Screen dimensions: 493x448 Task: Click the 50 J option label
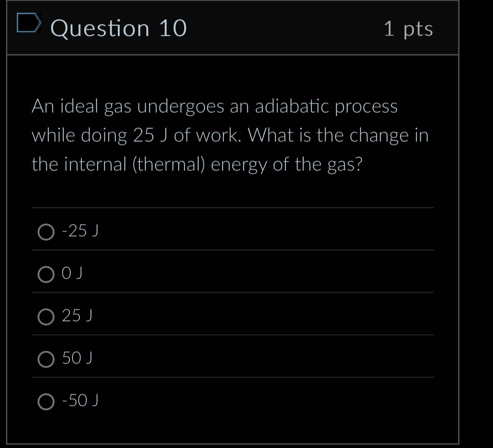[x=76, y=358]
